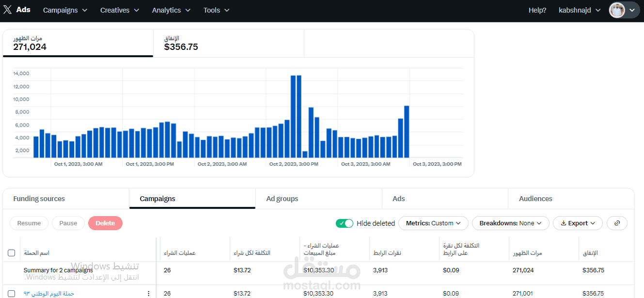Expand the chevron beside profile avatar

632,10
